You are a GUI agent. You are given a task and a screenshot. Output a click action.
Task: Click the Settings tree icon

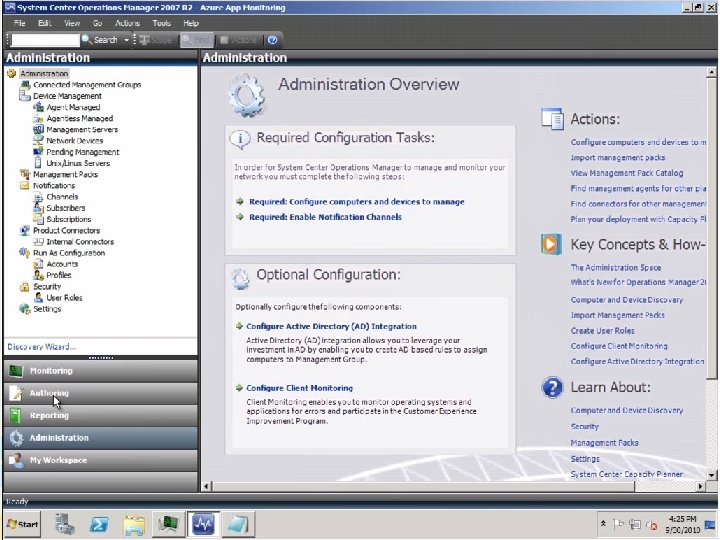point(25,309)
